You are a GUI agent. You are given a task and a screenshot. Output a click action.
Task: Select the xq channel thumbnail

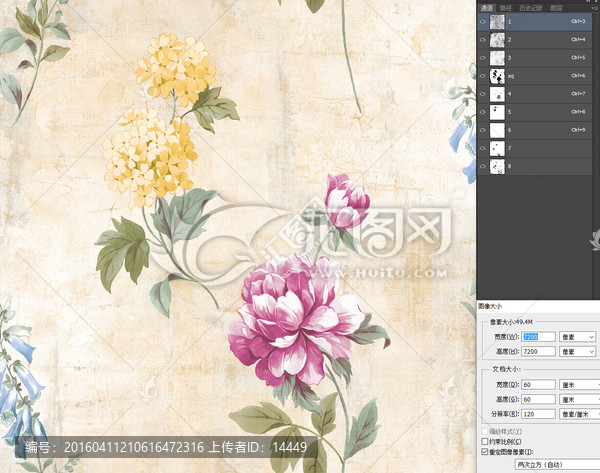497,76
